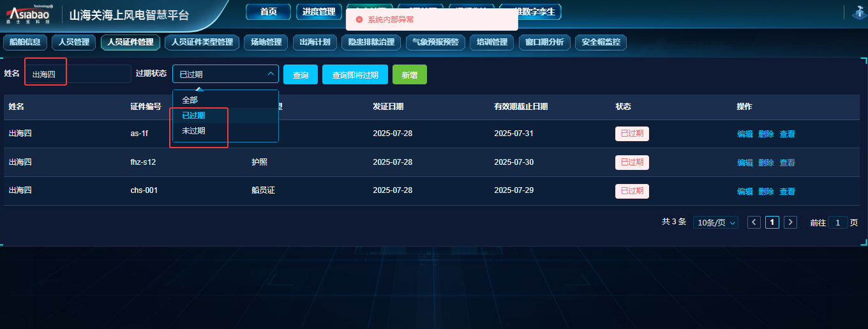This screenshot has width=868, height=329.
Task: Click expiry date 2025-07-29
Action: [x=514, y=190]
